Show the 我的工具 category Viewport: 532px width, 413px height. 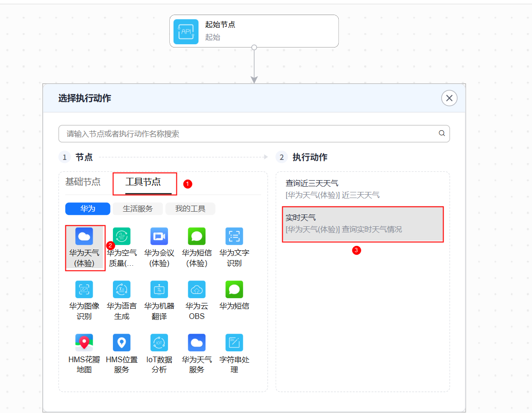(191, 209)
